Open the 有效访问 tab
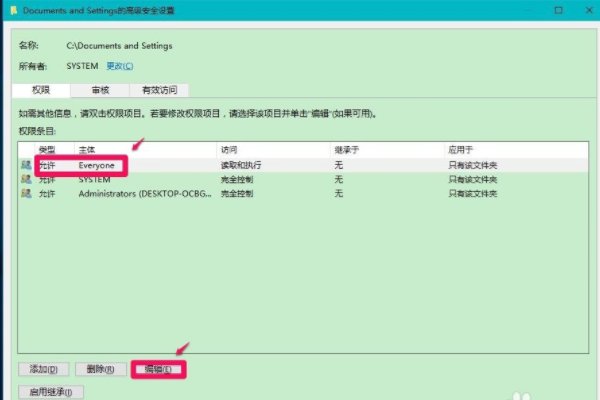 pos(160,90)
